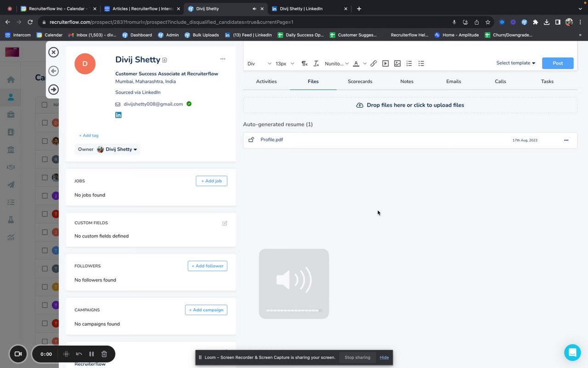
Task: Go to previous prospect arrow
Action: pyautogui.click(x=54, y=71)
